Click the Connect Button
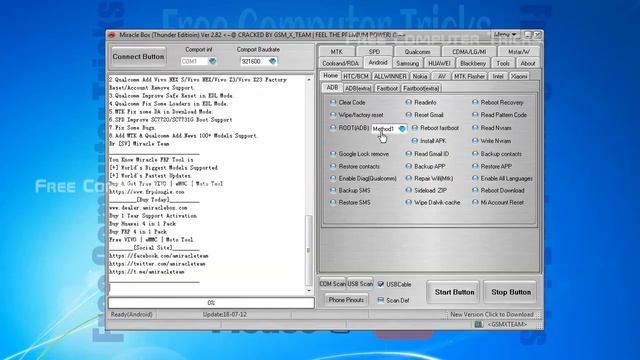 [138, 57]
